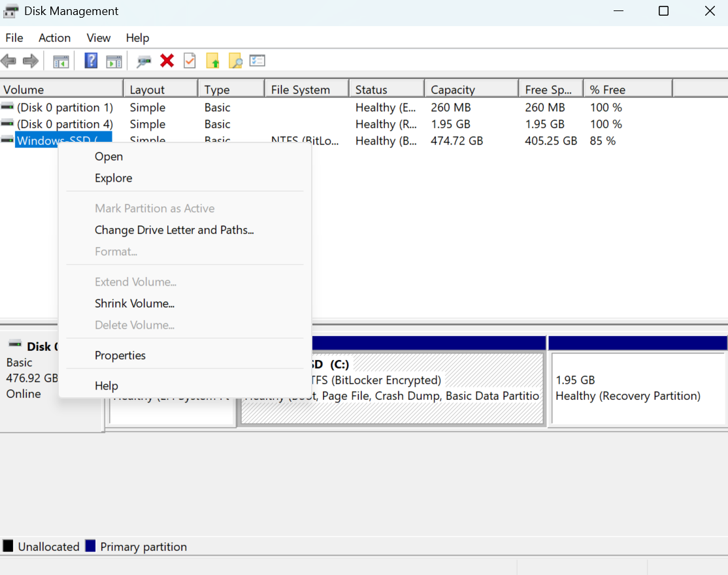Open Help via blue question mark icon
The image size is (728, 575).
point(91,61)
